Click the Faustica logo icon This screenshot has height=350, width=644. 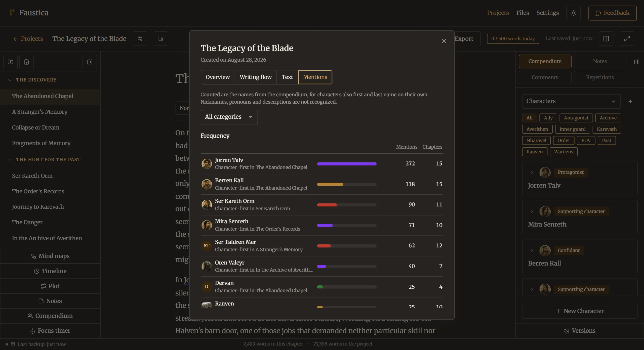pos(11,13)
